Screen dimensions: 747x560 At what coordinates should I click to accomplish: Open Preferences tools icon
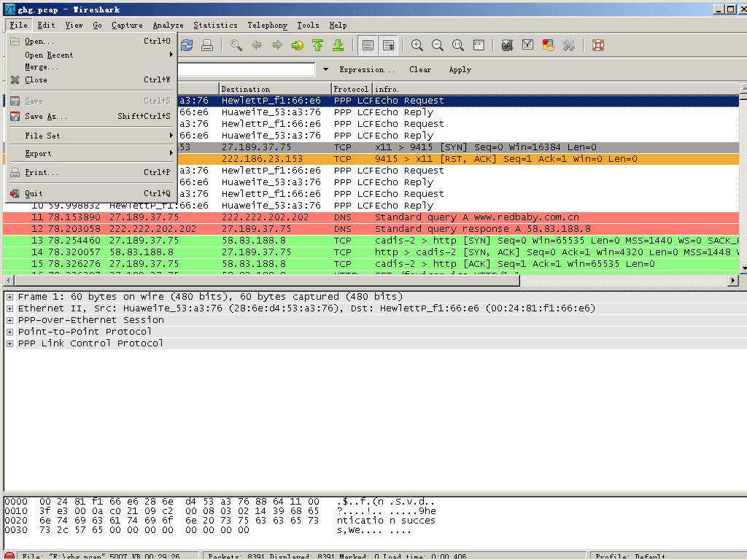(x=569, y=45)
